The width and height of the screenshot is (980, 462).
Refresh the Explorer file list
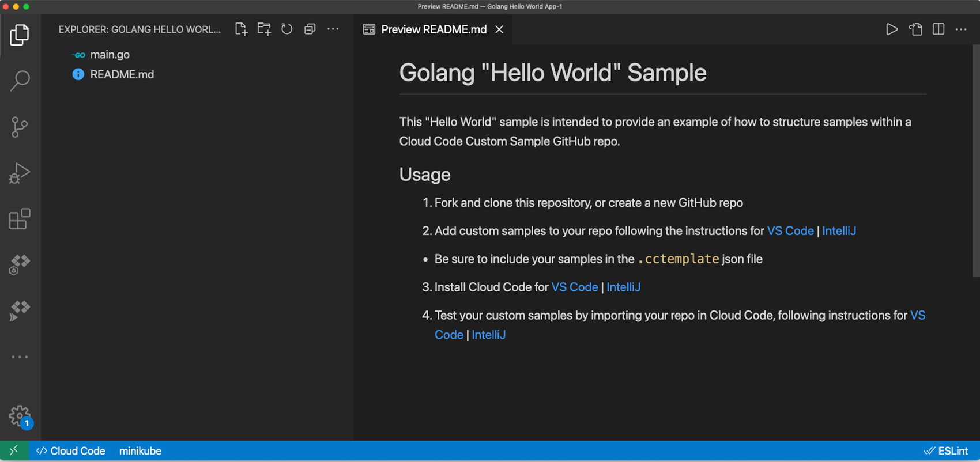(287, 29)
